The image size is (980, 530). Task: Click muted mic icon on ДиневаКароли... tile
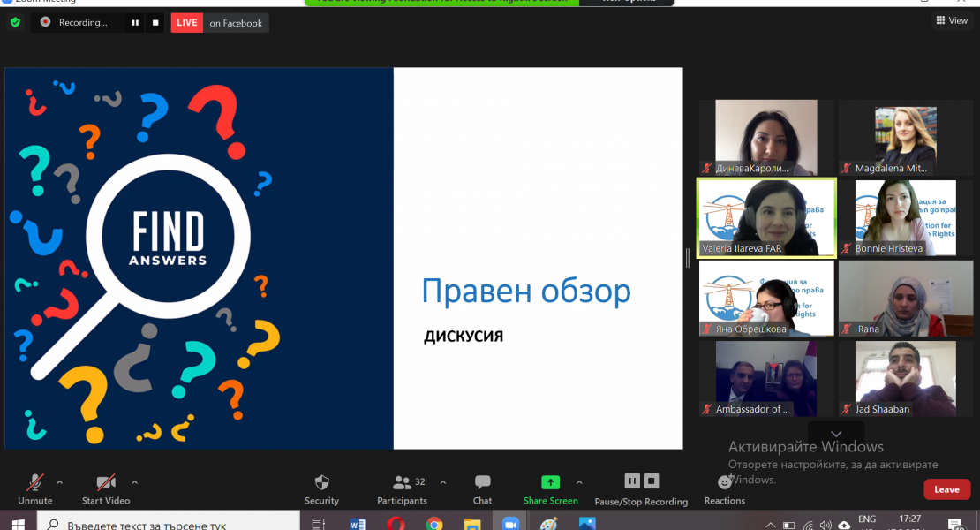tap(707, 168)
